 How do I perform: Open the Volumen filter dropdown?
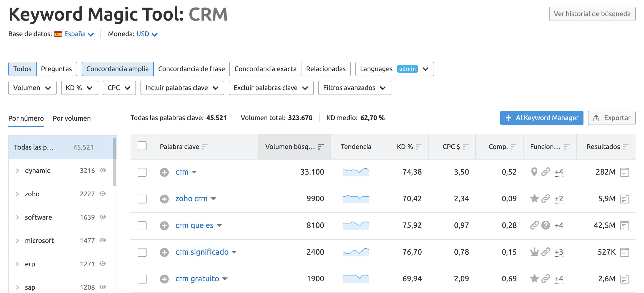pos(32,88)
